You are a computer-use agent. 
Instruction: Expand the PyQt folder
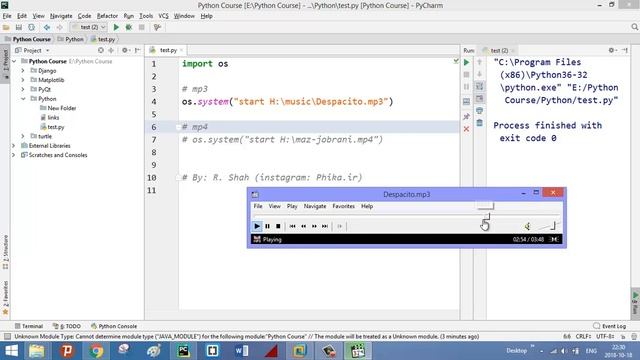click(x=23, y=89)
